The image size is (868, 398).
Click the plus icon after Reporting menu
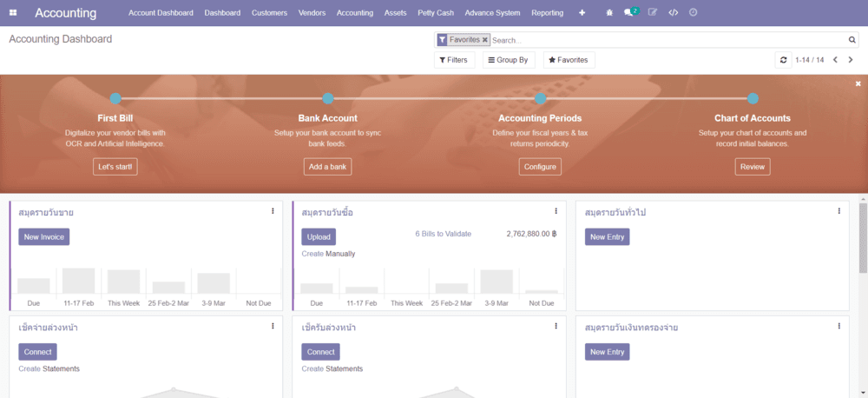click(582, 13)
